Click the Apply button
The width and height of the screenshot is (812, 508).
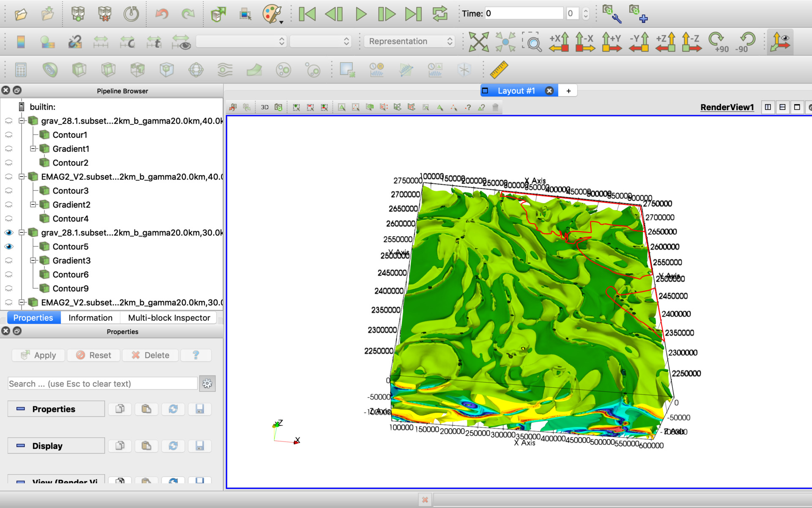click(38, 355)
